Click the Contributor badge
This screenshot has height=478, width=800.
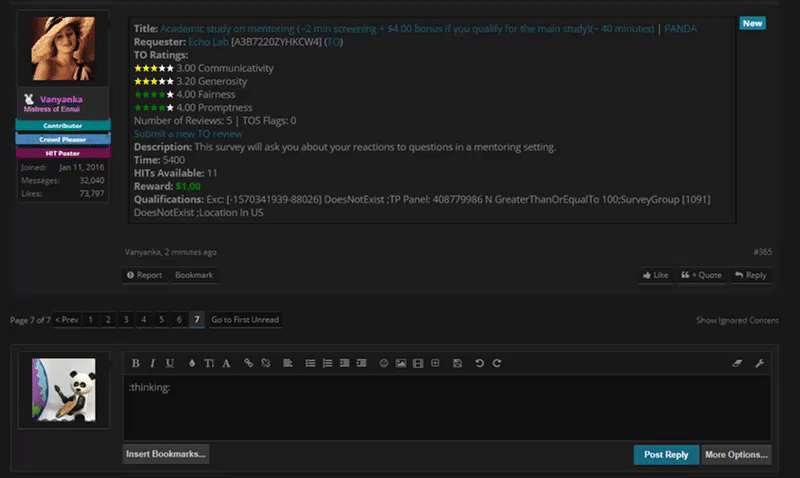[63, 125]
